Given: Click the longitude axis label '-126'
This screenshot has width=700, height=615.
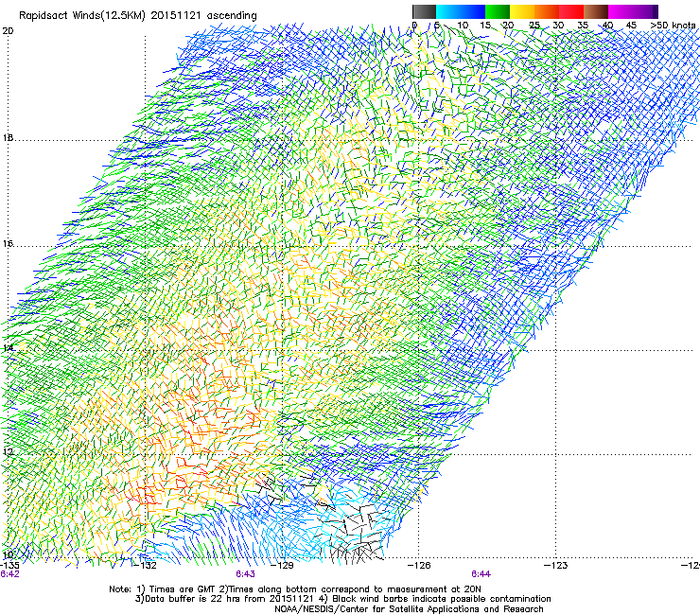Looking at the screenshot, I should click(419, 566).
